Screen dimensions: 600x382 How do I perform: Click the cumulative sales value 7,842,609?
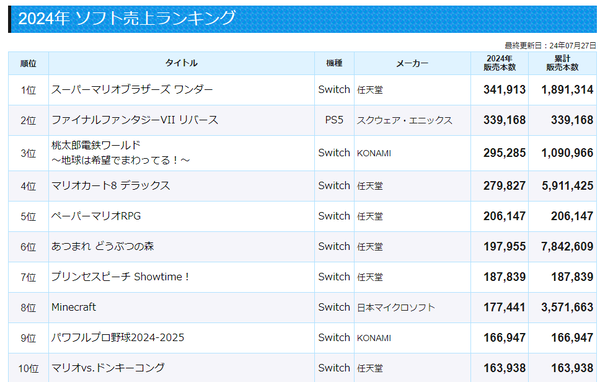[567, 246]
